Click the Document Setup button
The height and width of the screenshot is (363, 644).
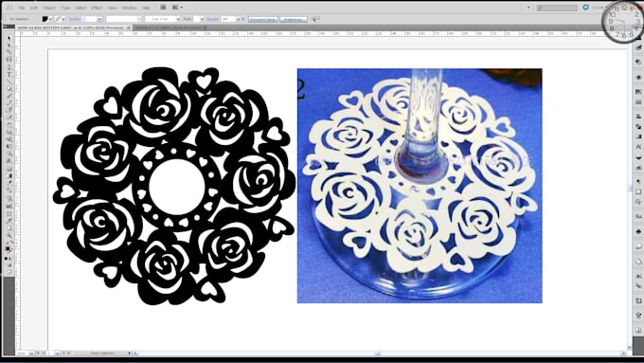[x=263, y=19]
